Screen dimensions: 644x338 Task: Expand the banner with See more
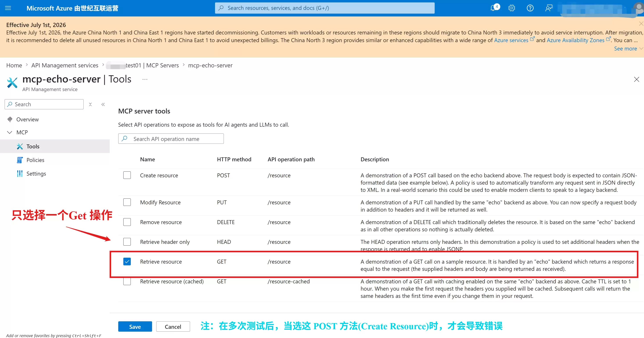626,49
